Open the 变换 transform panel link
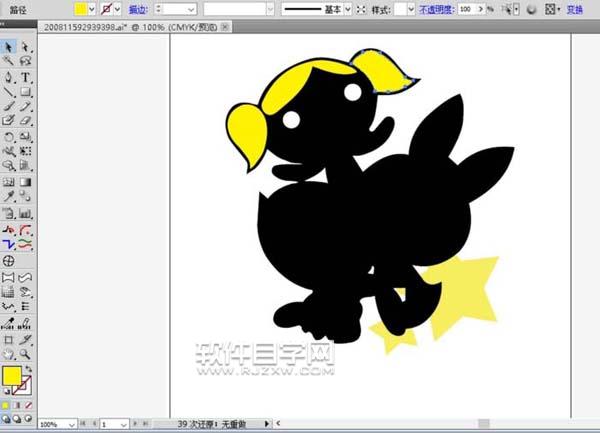The width and height of the screenshot is (600, 433). 574,10
